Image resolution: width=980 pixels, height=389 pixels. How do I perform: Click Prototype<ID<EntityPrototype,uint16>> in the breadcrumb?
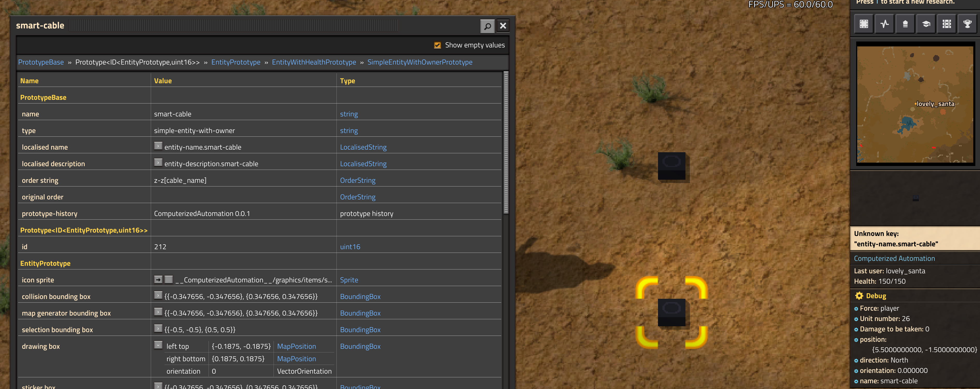[137, 62]
